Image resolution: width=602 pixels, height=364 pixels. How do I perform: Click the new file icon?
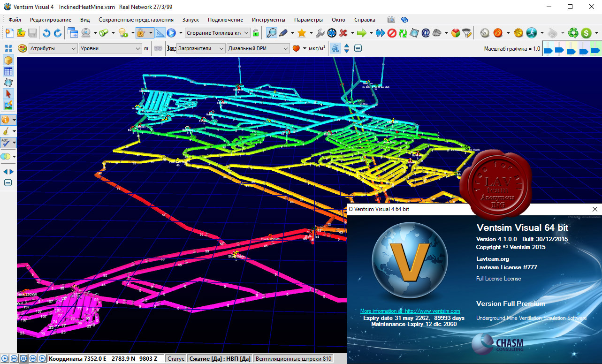pos(10,33)
